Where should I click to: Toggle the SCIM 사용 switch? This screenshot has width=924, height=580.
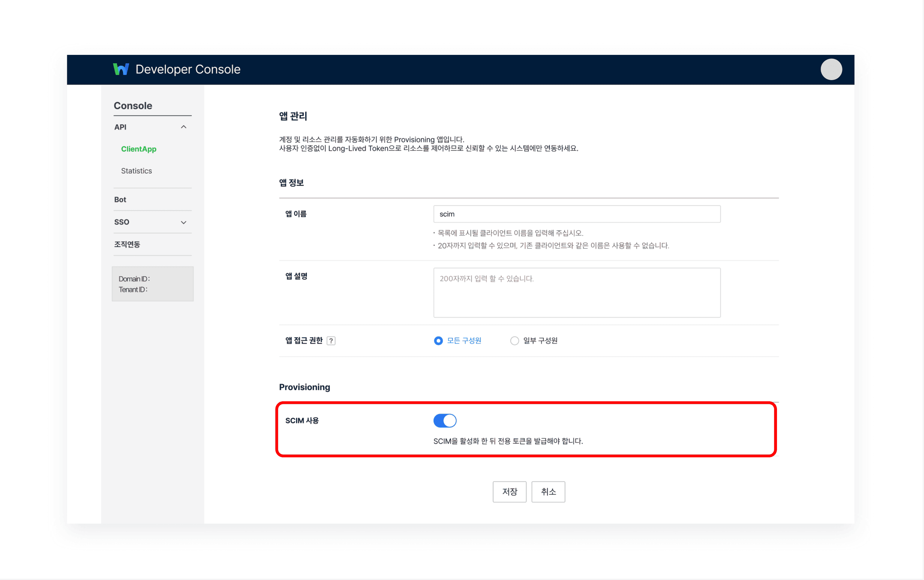pos(445,421)
